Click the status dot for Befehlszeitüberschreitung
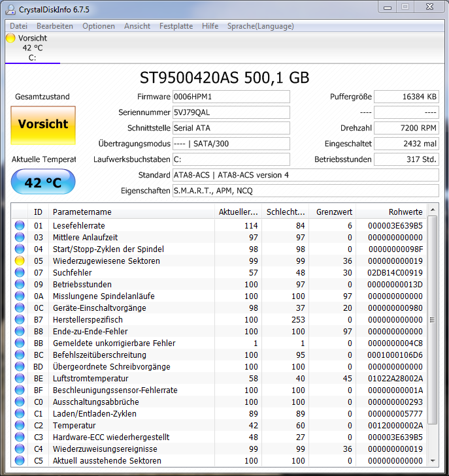The height and width of the screenshot is (476, 449). [x=20, y=355]
